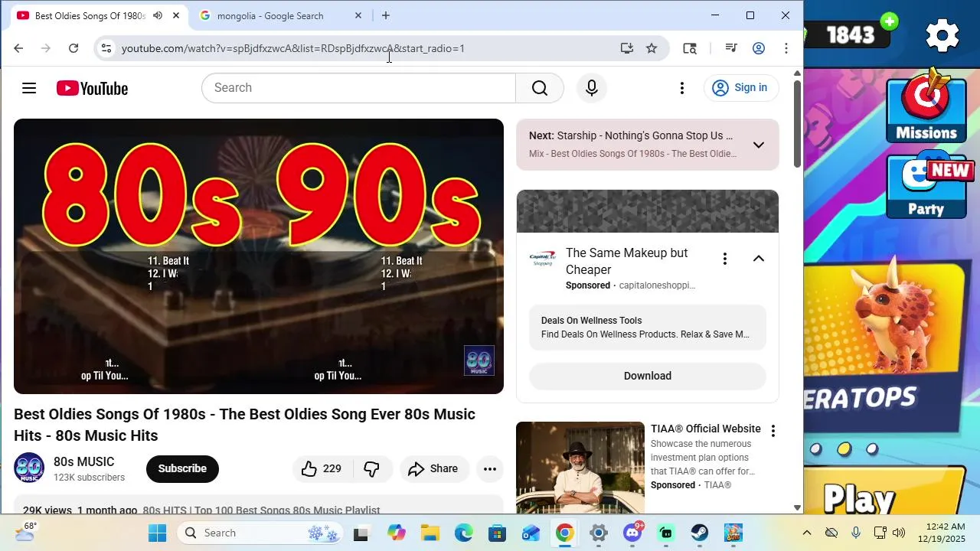Screen dimensions: 980x551
Task: Select second carousel dot in game
Action: coord(844,449)
